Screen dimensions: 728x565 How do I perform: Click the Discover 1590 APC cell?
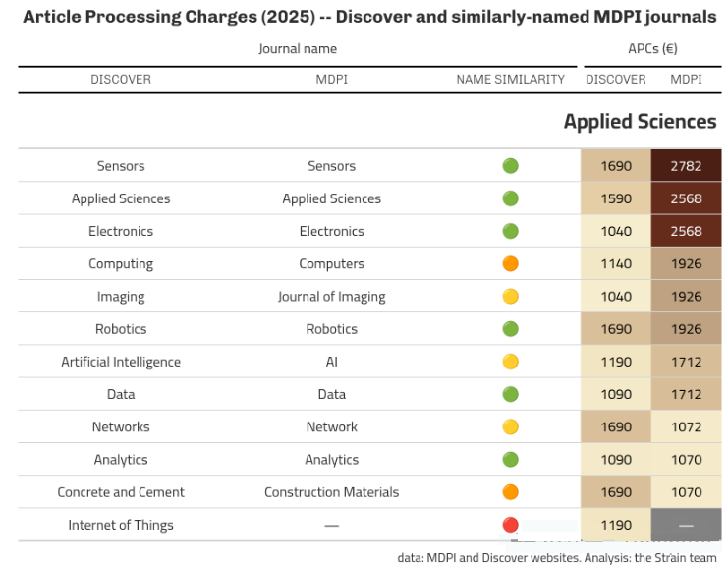(x=616, y=198)
